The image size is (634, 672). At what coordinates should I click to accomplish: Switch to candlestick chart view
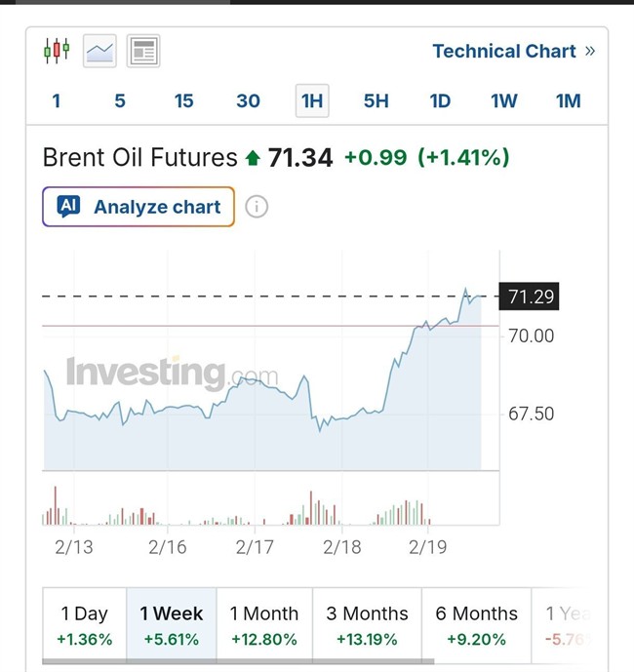[57, 50]
